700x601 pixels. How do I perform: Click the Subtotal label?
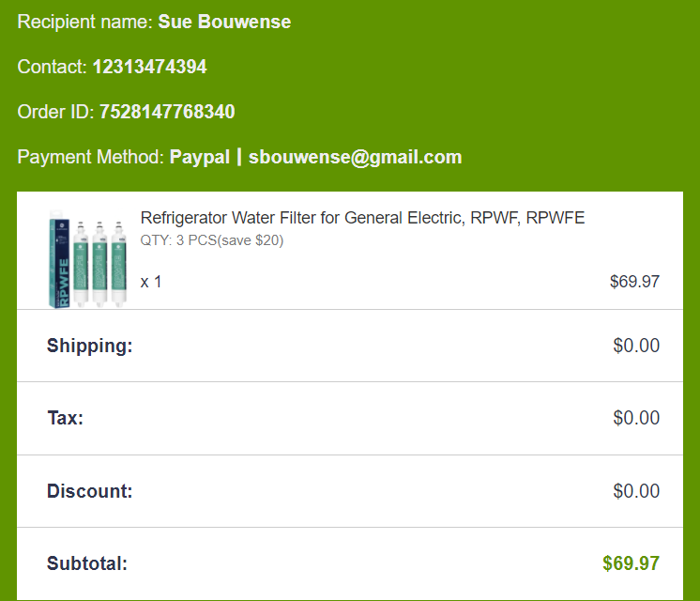click(87, 563)
